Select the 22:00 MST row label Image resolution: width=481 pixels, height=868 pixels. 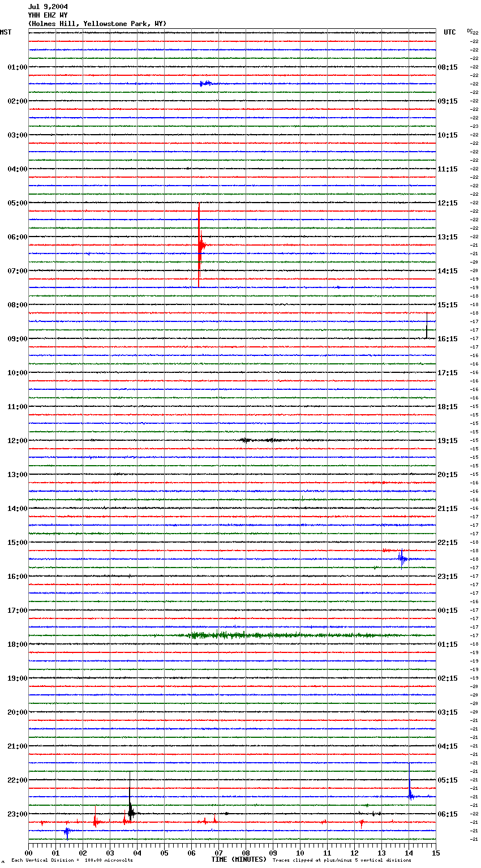pos(17,780)
